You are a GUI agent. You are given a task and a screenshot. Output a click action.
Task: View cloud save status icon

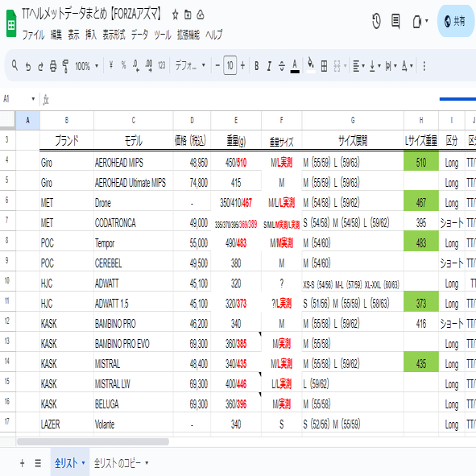point(201,14)
